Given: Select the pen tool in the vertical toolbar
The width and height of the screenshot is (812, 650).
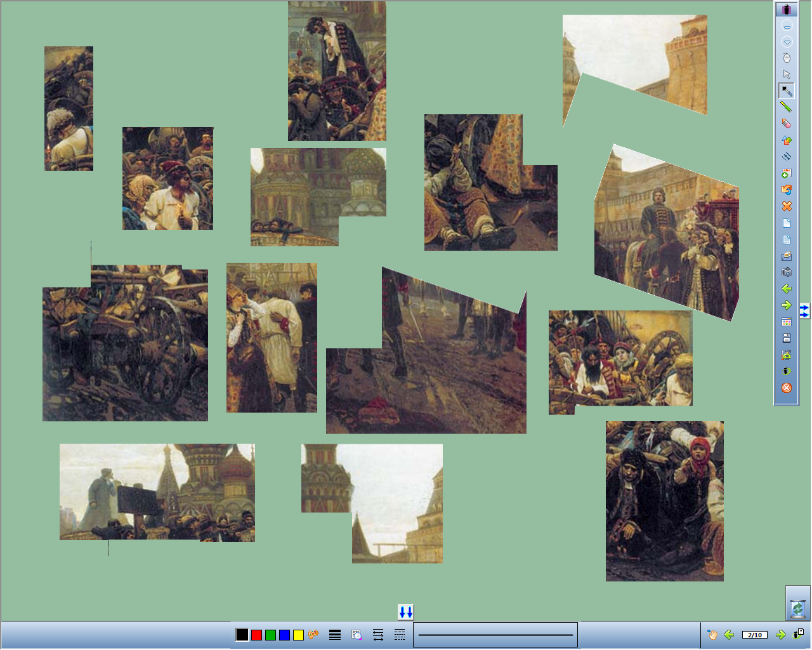Looking at the screenshot, I should pos(787,91).
